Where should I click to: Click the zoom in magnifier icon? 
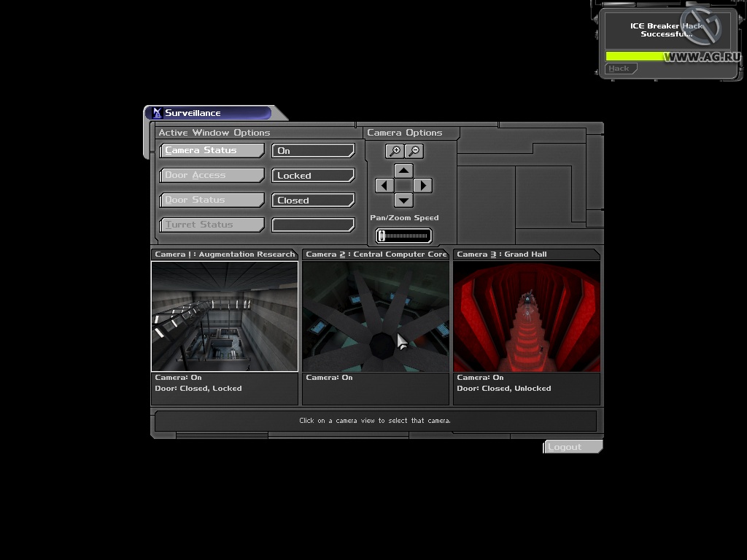click(395, 151)
